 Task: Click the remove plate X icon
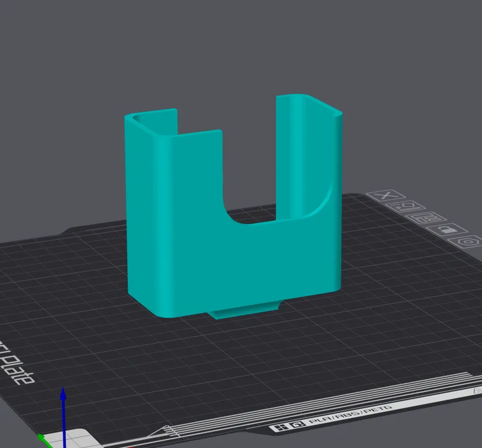(x=386, y=196)
